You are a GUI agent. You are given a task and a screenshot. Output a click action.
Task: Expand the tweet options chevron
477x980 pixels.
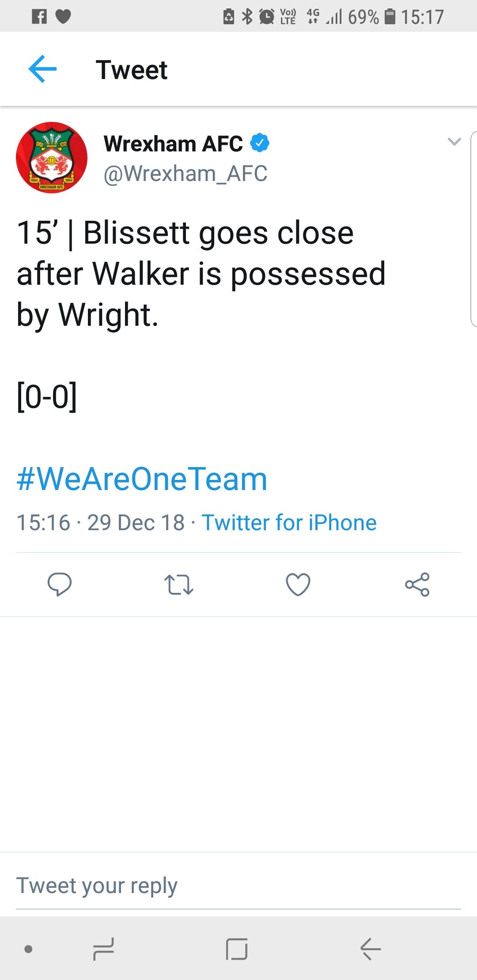click(x=454, y=142)
